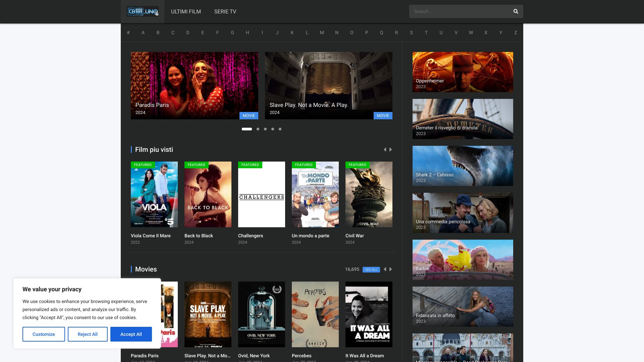Open It Was All a Dream poster
This screenshot has width=644, height=362.
coord(369,314)
